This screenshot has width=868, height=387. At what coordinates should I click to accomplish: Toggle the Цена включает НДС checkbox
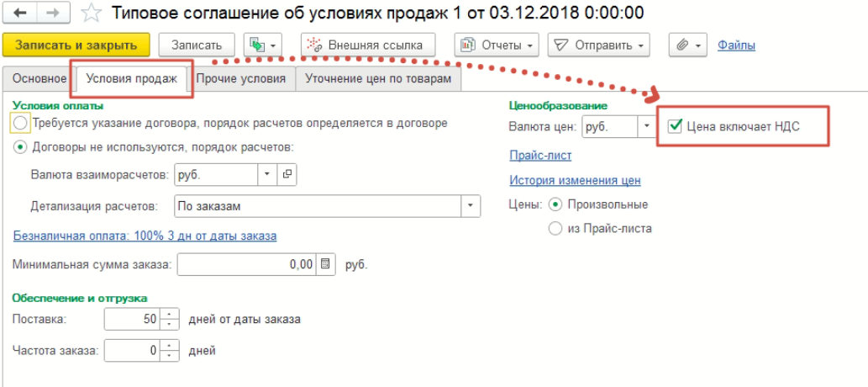point(674,126)
